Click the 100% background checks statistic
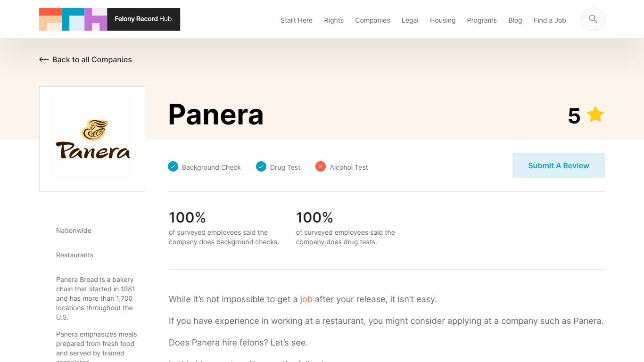This screenshot has width=644, height=362. pyautogui.click(x=188, y=217)
